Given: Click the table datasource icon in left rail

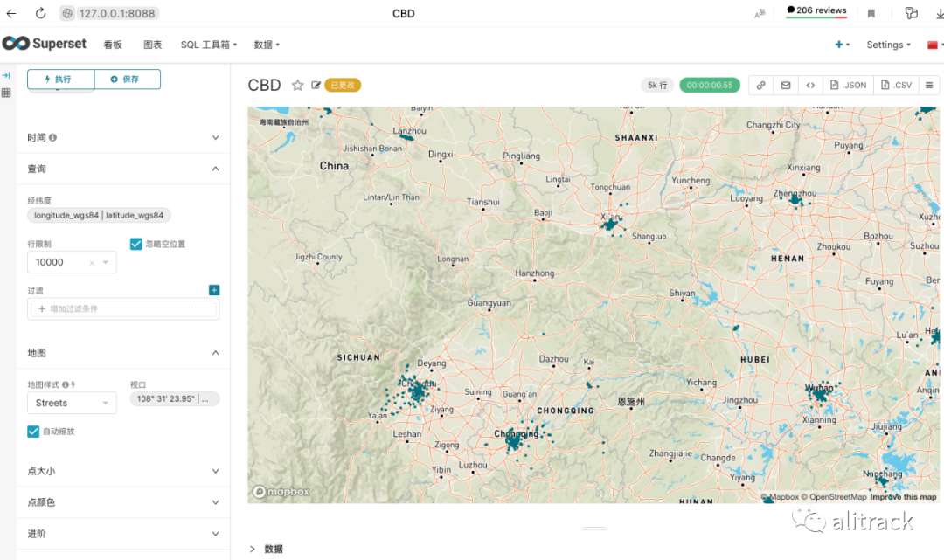Looking at the screenshot, I should coord(6,93).
